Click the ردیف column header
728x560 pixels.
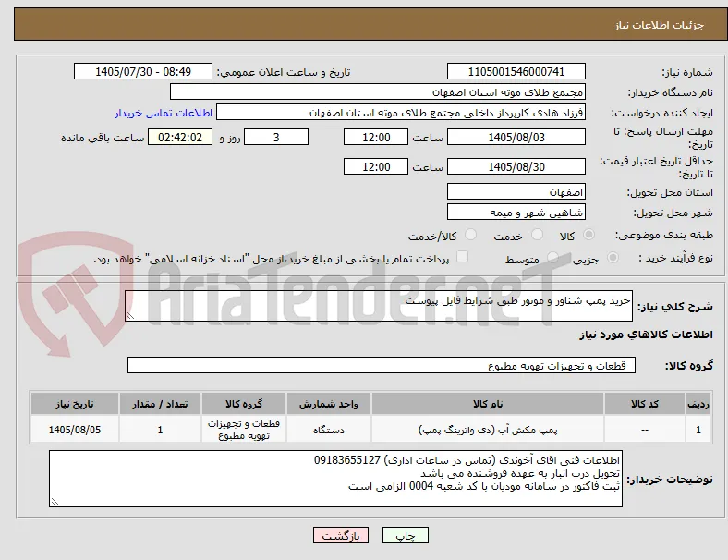pyautogui.click(x=698, y=404)
